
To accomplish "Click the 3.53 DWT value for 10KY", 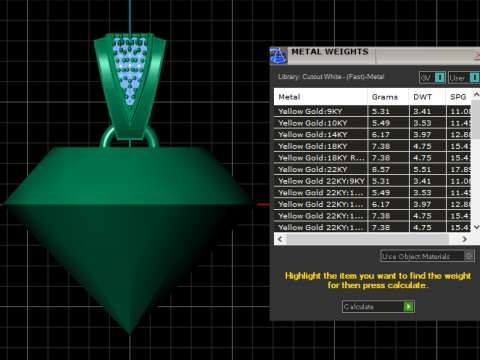I will pos(422,123).
